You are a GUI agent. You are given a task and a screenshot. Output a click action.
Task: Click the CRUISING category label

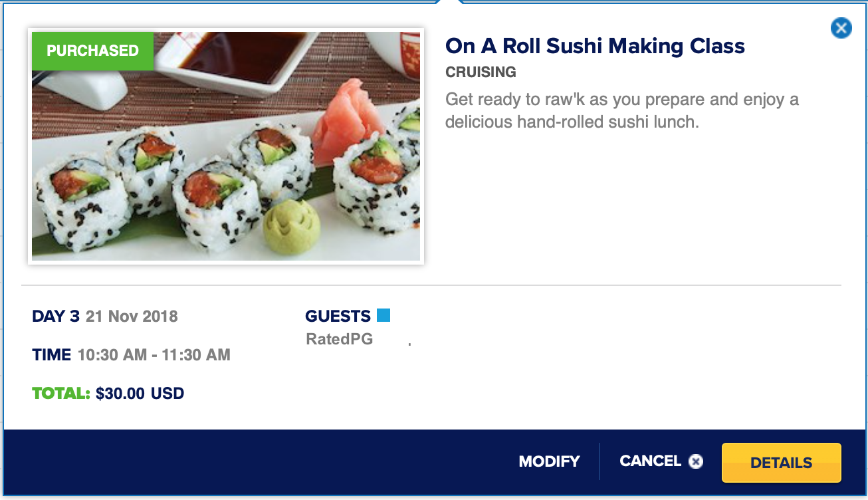click(x=481, y=72)
